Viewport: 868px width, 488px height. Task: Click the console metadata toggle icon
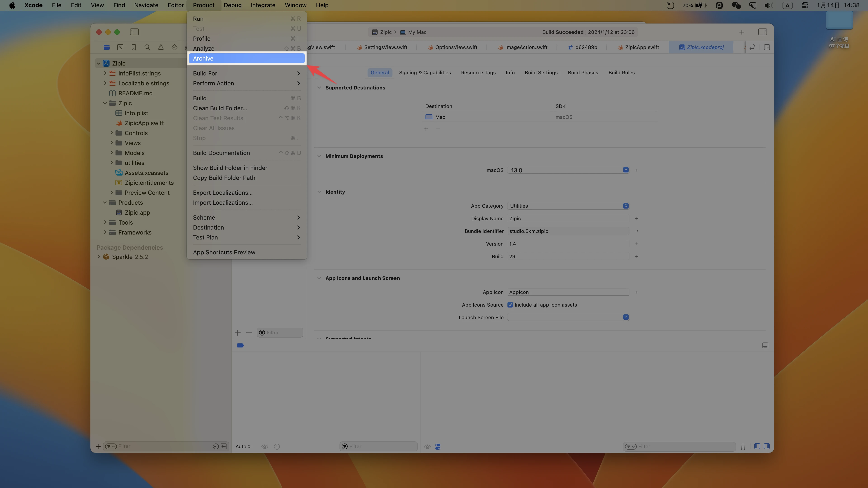pos(438,447)
